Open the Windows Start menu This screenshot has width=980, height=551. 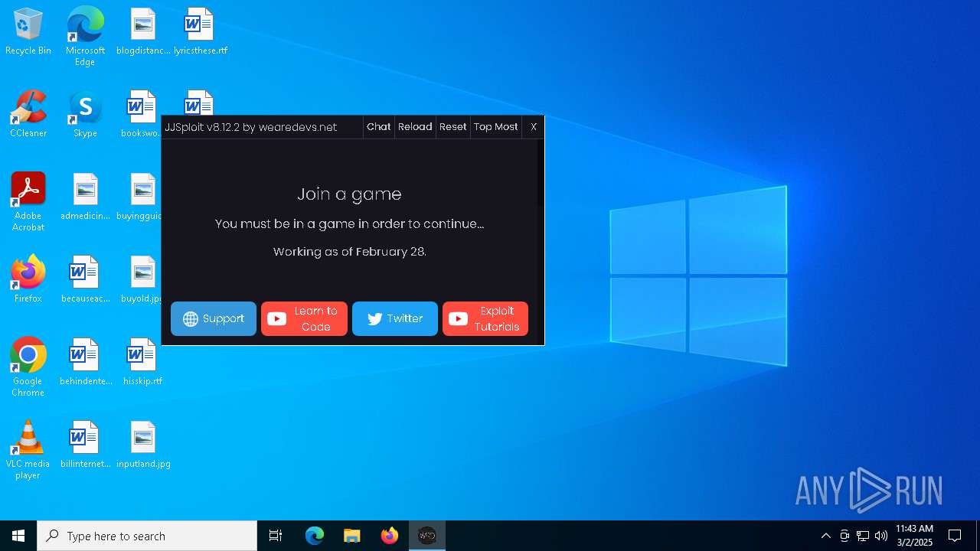pyautogui.click(x=18, y=536)
